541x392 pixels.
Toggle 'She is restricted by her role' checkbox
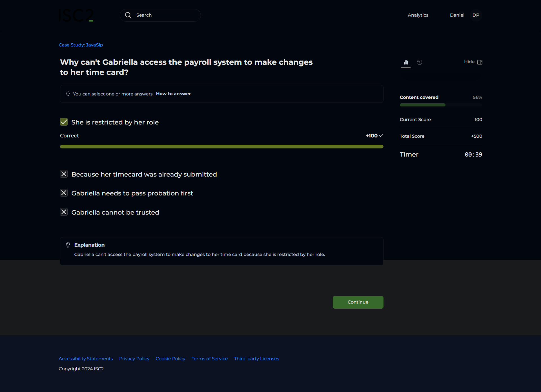click(x=64, y=122)
